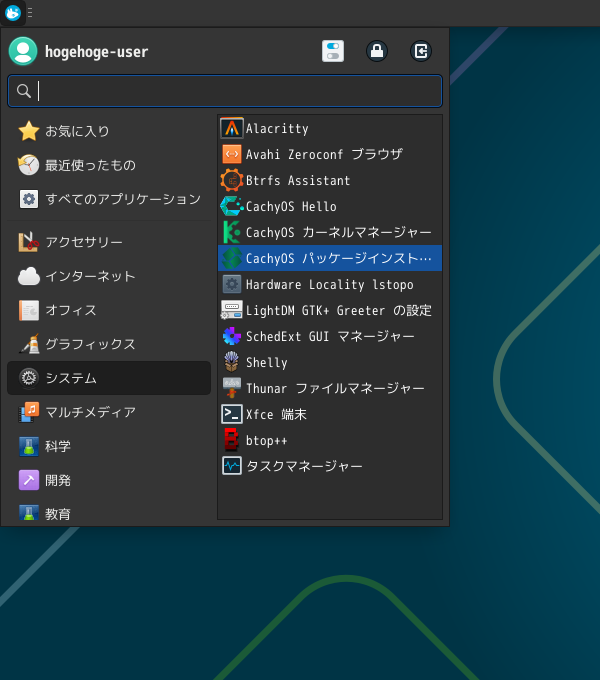Open Alacritty terminal icon

coord(232,128)
